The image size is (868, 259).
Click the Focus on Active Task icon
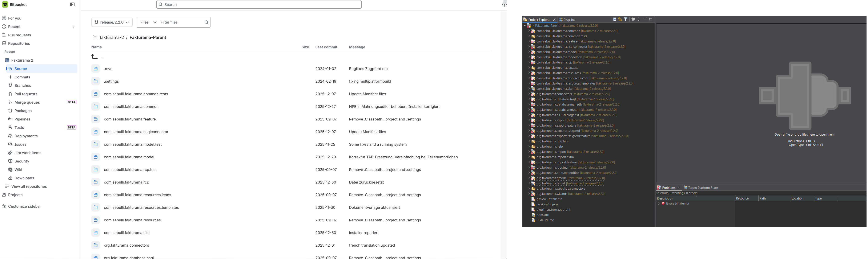tap(633, 20)
